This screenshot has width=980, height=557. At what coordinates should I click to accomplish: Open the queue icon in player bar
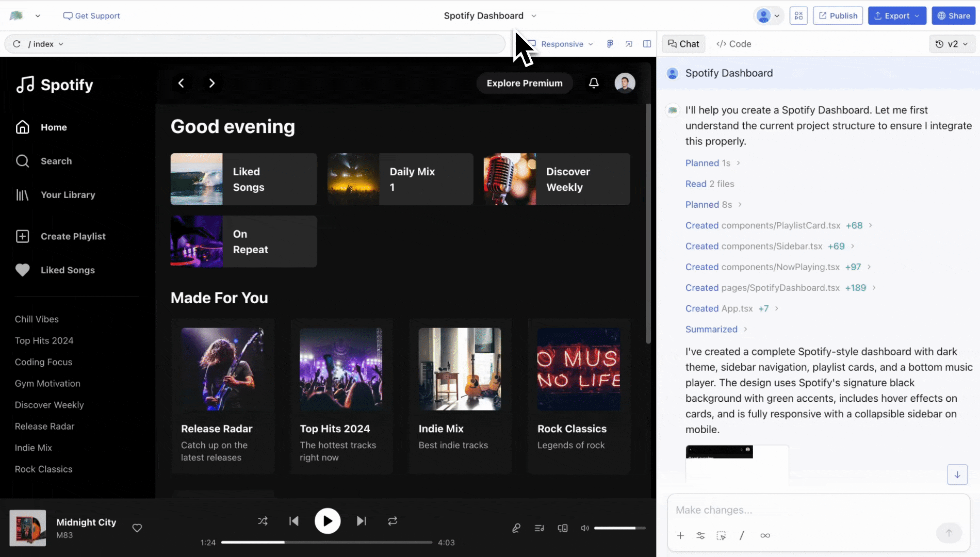[x=540, y=528]
